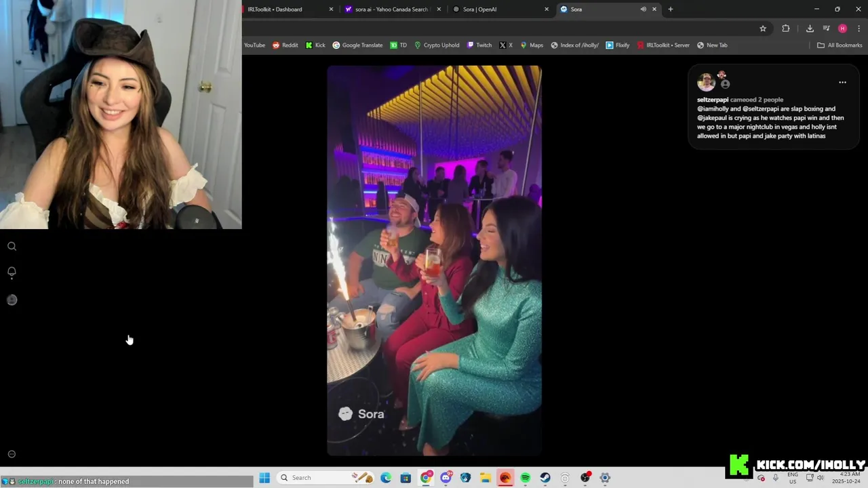Open the Crypto Uphold bookmark

click(437, 45)
